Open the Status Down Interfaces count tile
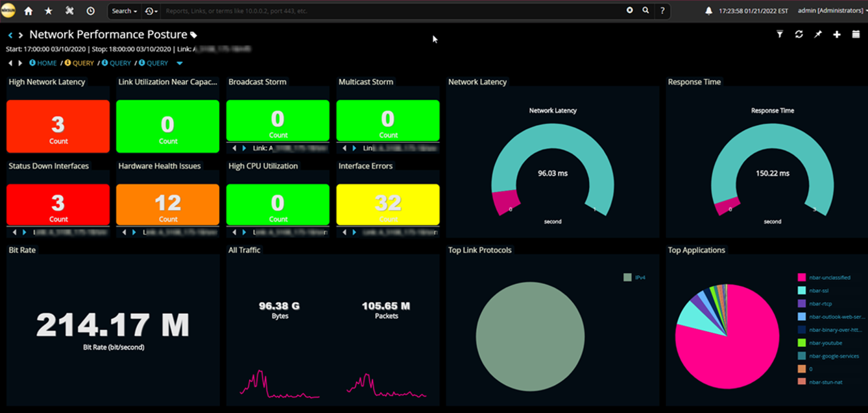 pos(58,205)
